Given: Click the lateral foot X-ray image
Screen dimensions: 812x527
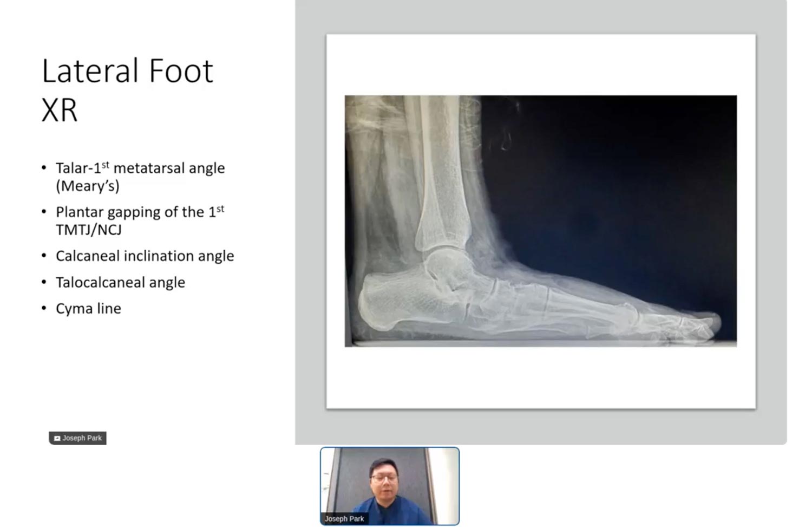Looking at the screenshot, I should (x=540, y=221).
